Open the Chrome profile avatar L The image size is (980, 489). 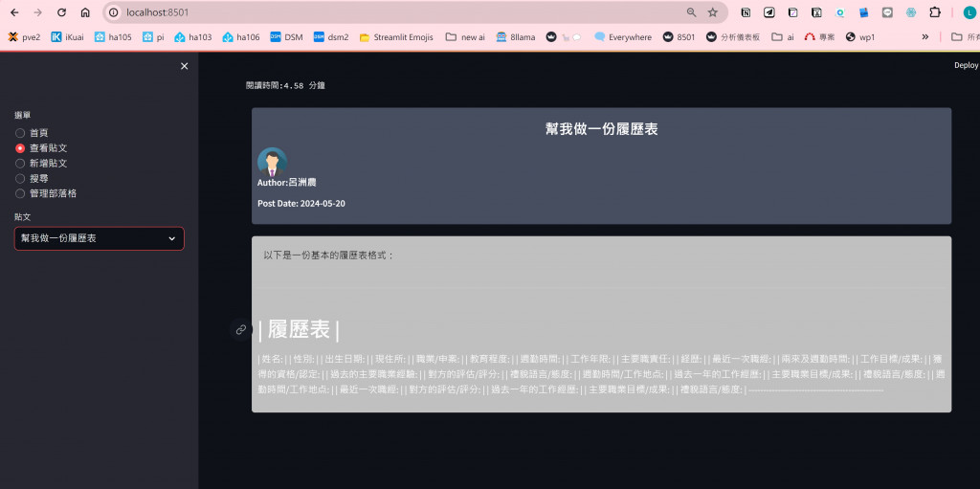pos(969,12)
